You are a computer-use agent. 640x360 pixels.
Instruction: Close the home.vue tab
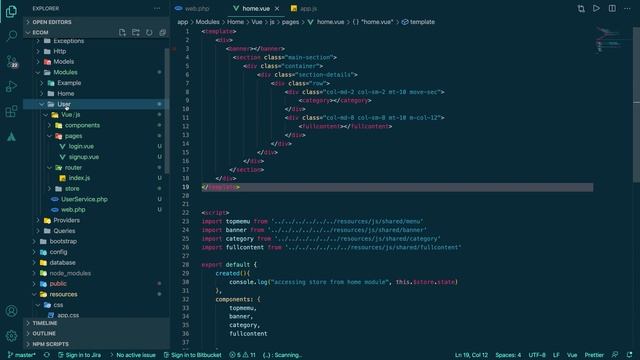point(277,9)
